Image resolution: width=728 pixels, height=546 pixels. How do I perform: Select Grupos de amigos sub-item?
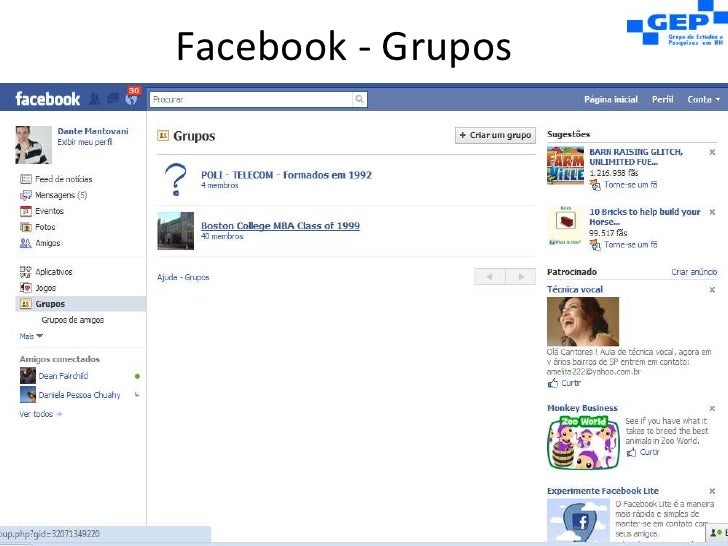tap(72, 320)
